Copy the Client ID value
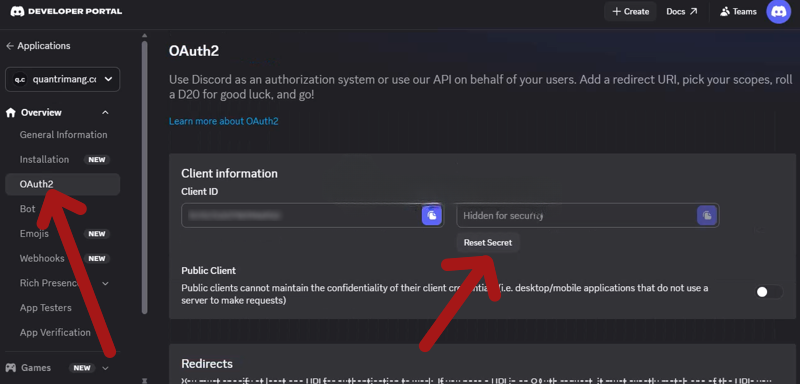 point(432,215)
